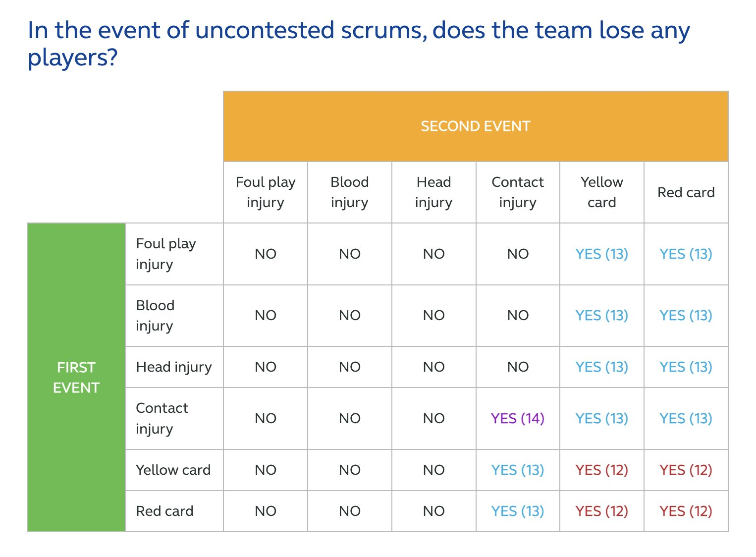
Task: Select the purple YES (14) cell
Action: coord(518,418)
